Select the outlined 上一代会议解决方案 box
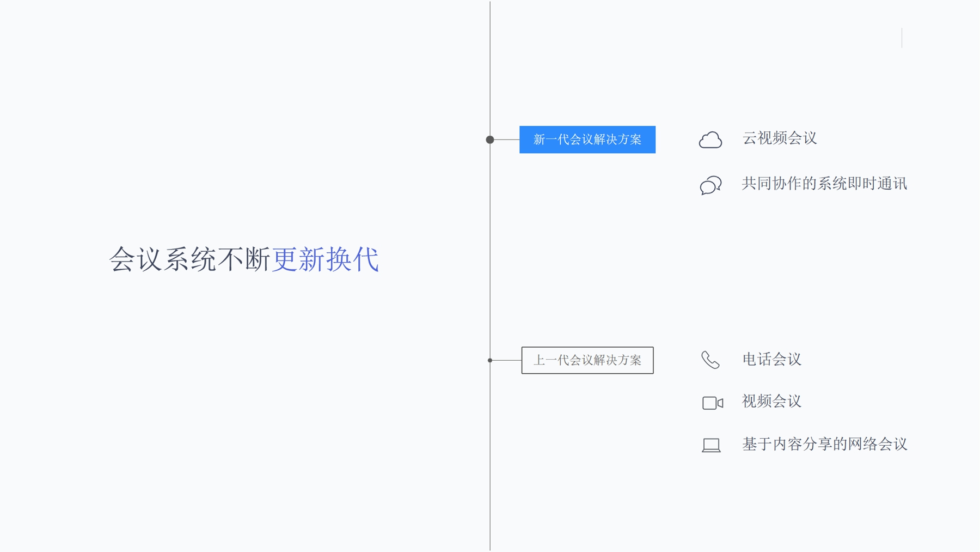Viewport: 980px width, 552px height. [x=587, y=360]
